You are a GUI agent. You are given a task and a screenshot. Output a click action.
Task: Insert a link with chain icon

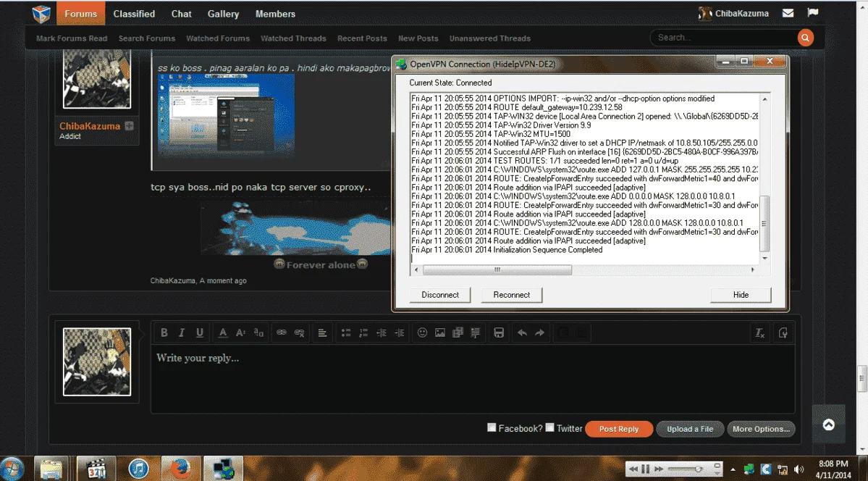[x=281, y=332]
